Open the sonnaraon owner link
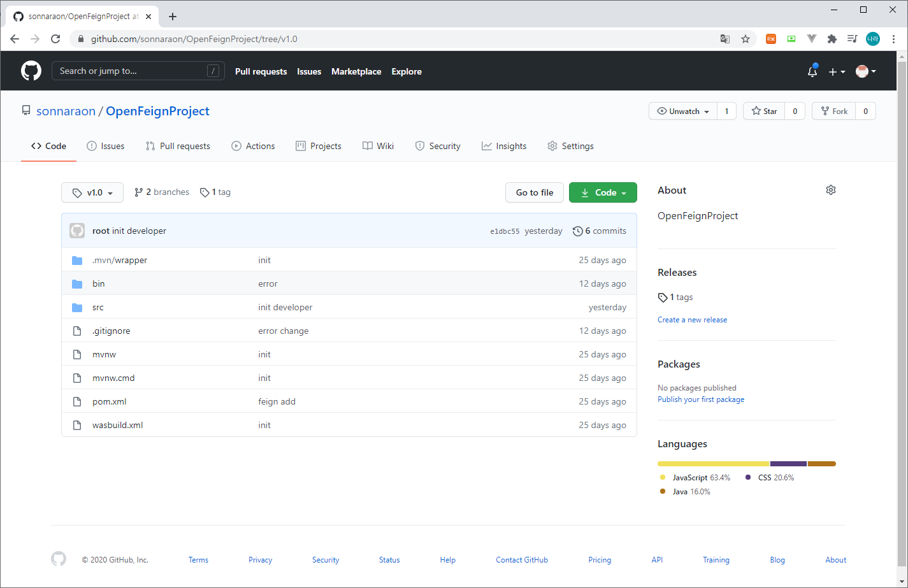The image size is (908, 588). pos(66,111)
